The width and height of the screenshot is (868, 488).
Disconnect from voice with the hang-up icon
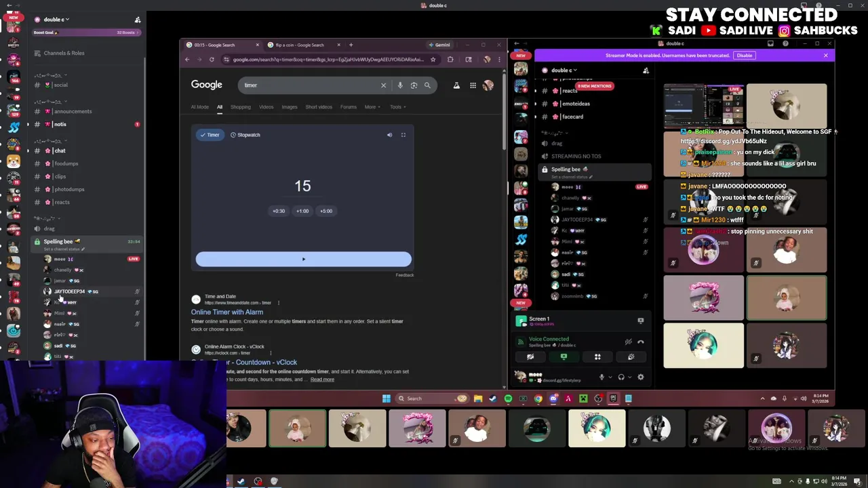pos(641,342)
